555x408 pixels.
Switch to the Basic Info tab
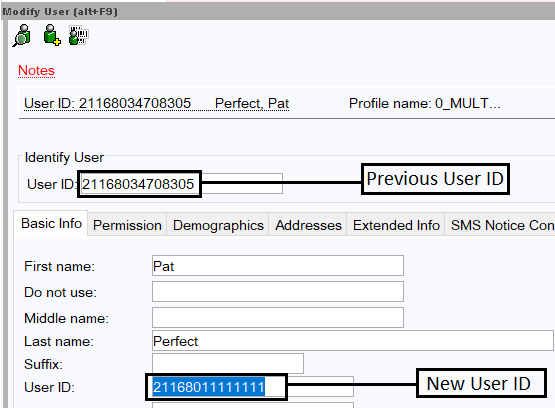click(51, 224)
